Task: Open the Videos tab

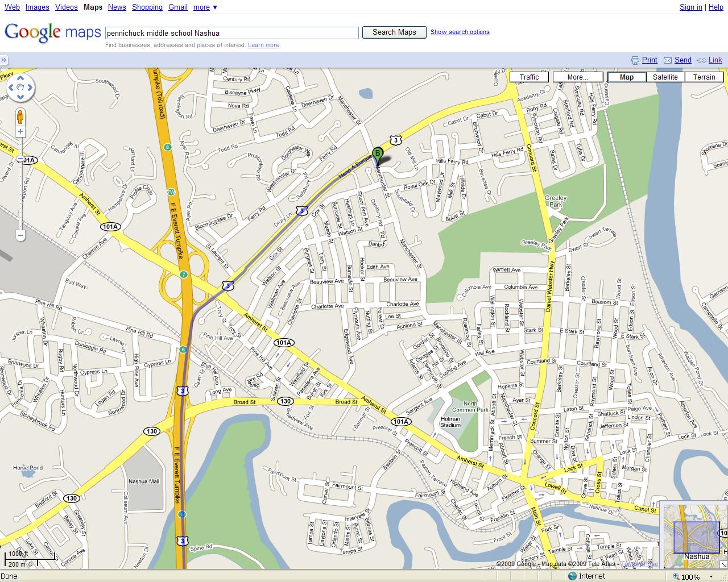Action: coord(66,7)
